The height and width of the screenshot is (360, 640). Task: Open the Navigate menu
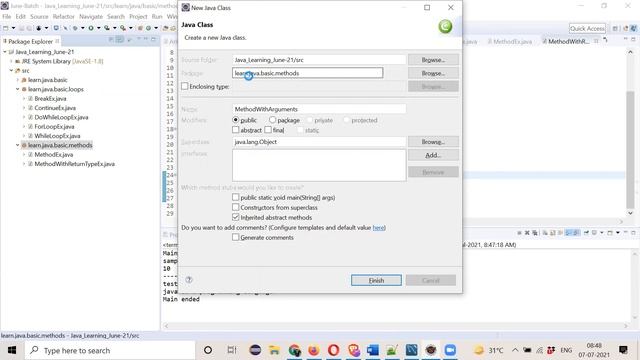pos(91,16)
